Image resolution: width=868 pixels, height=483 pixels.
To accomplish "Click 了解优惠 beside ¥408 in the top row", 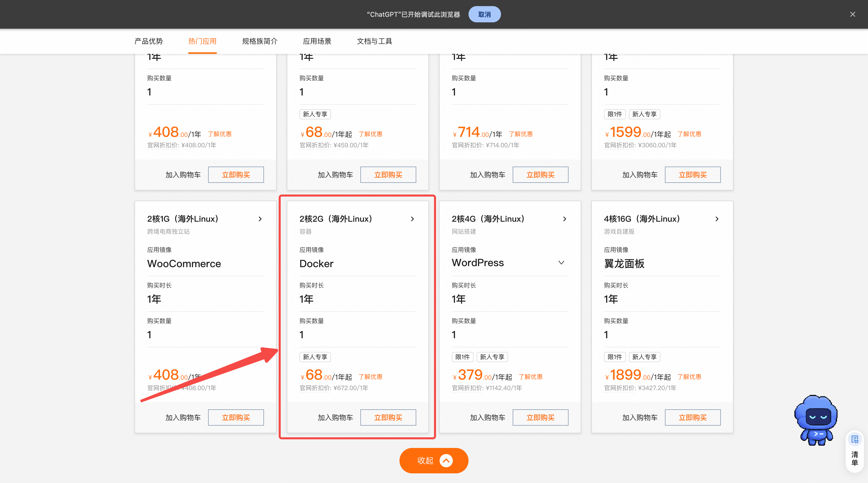I will [220, 134].
